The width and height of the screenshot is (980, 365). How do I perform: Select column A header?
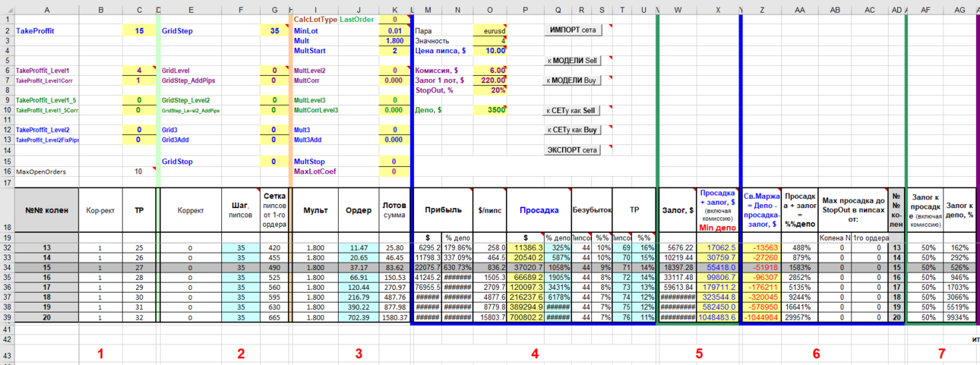[47, 8]
